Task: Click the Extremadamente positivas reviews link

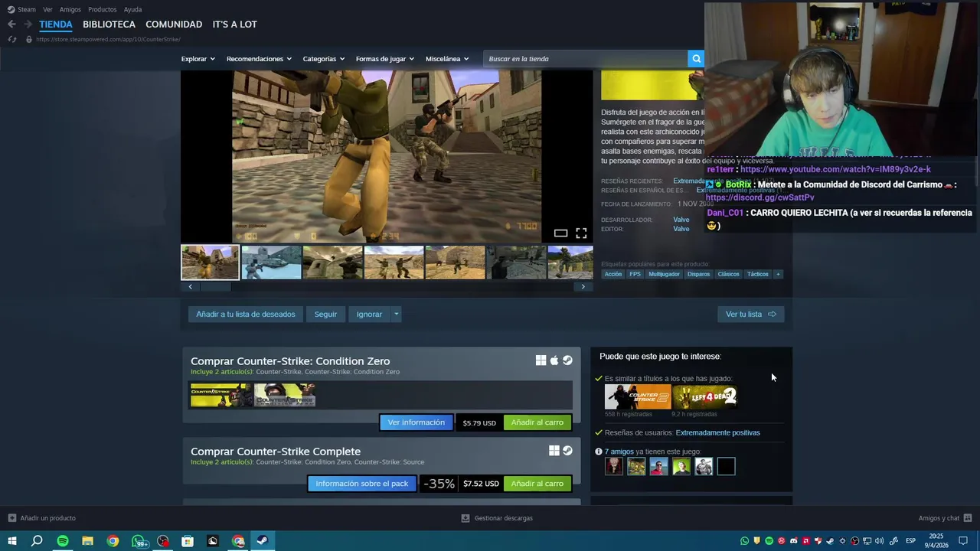Action: 717,432
